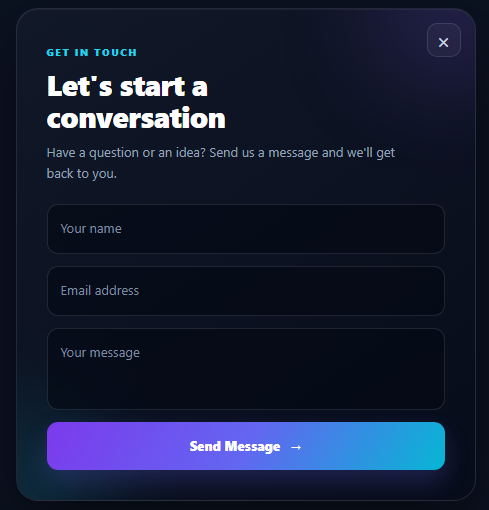Image resolution: width=489 pixels, height=510 pixels.
Task: Click the word "conversation" in the heading
Action: [136, 118]
